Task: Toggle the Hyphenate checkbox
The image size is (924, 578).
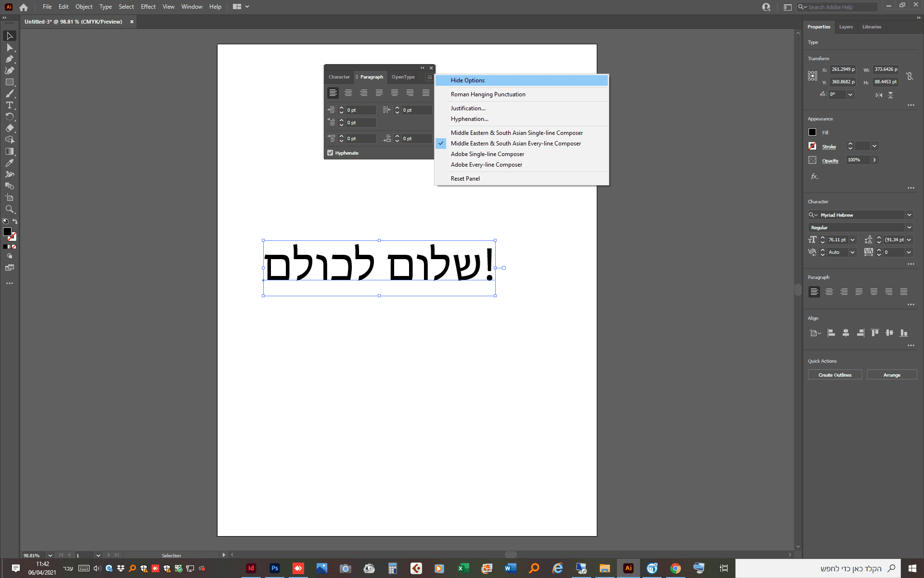Action: click(x=330, y=153)
